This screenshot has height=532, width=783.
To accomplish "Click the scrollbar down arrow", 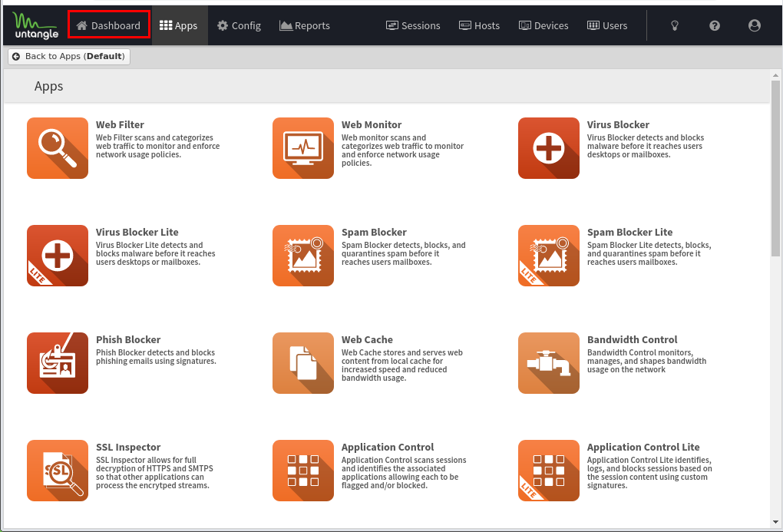I will 775,523.
